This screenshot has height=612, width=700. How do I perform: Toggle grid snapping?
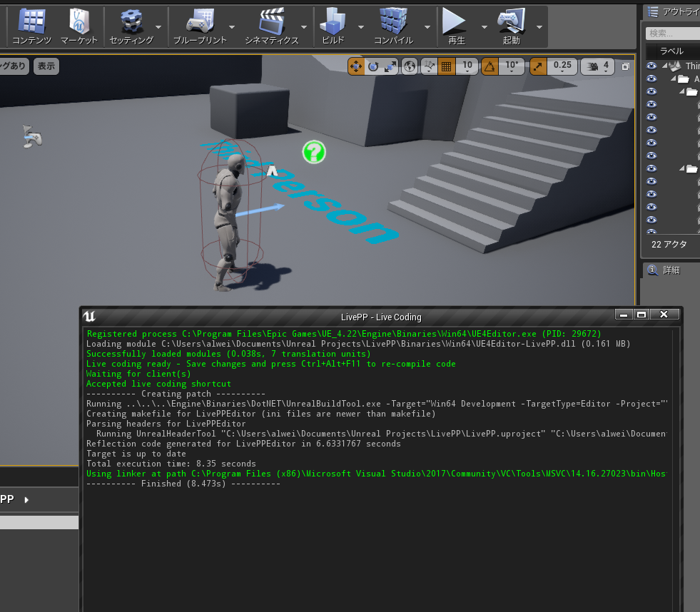pyautogui.click(x=446, y=66)
